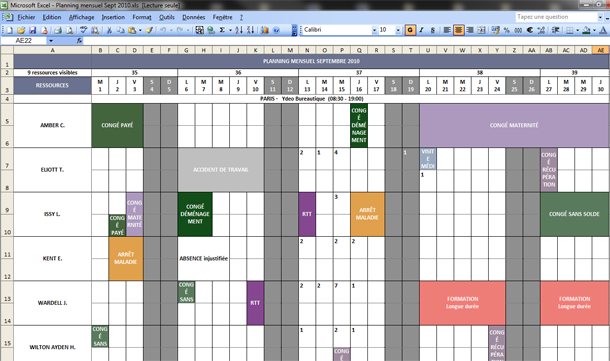The width and height of the screenshot is (610, 361).
Task: Open the Fenêtre menu
Action: click(222, 17)
